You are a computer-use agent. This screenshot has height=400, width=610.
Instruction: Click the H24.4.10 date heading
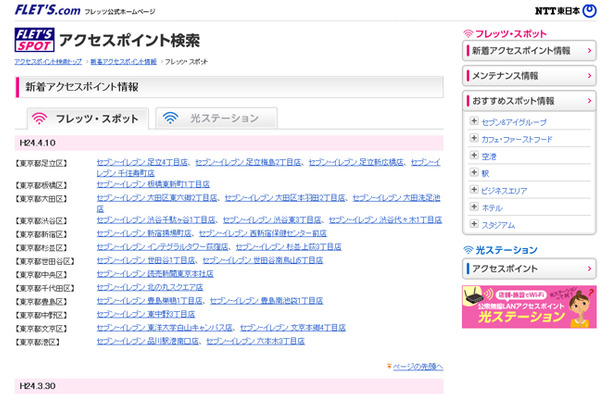tap(37, 143)
